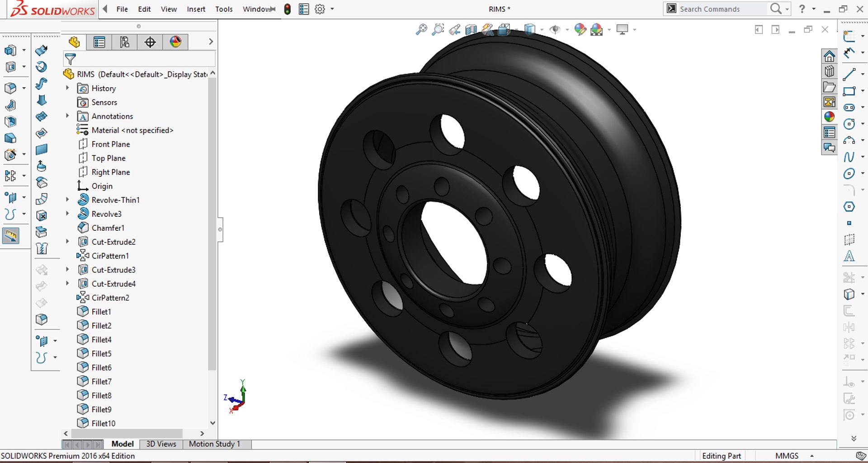This screenshot has width=868, height=463.
Task: Open the Insert menu
Action: tap(196, 9)
